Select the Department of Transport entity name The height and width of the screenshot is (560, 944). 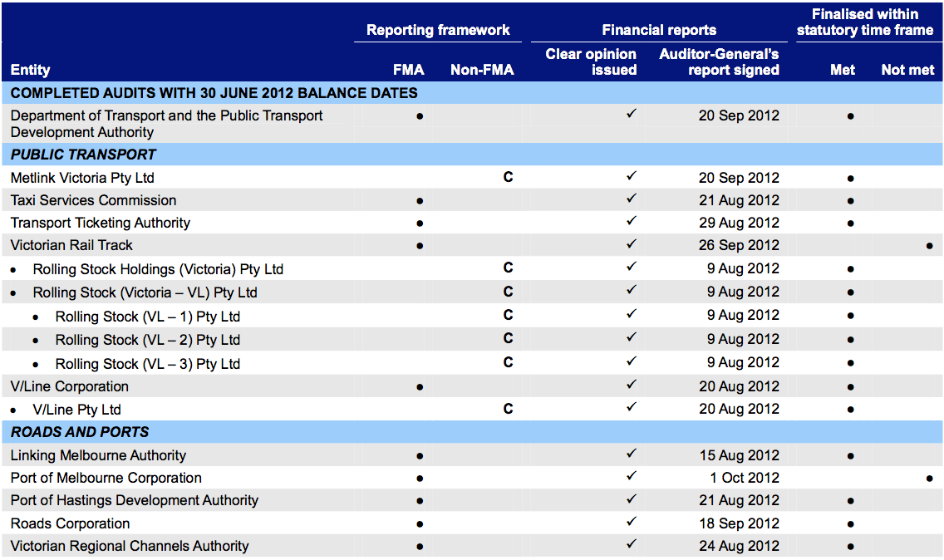pyautogui.click(x=166, y=124)
